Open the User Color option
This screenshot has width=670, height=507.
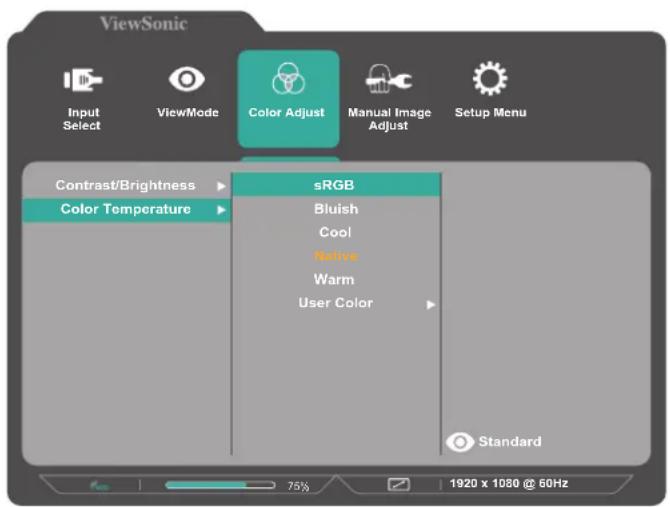pos(337,303)
